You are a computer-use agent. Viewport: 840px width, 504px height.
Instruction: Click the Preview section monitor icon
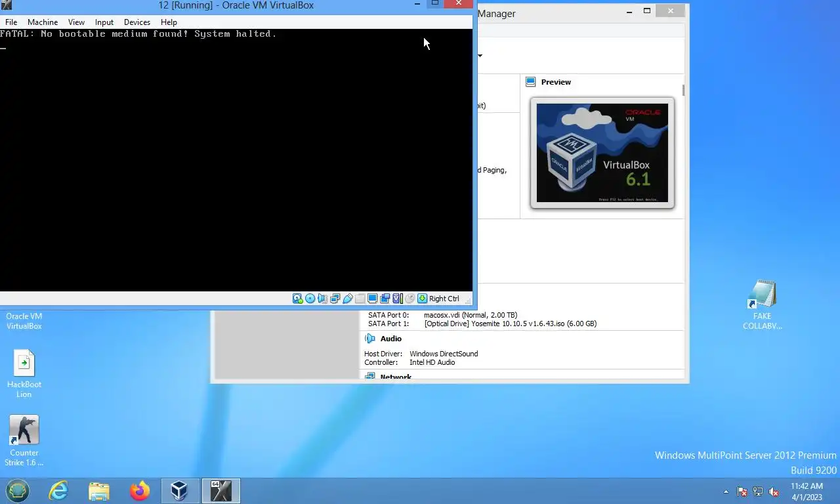pyautogui.click(x=531, y=82)
